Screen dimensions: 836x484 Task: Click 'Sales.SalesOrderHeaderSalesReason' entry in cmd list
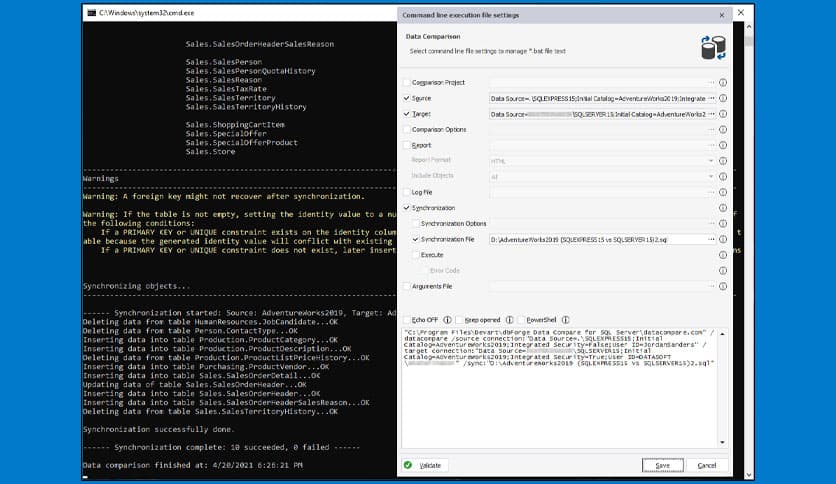260,44
